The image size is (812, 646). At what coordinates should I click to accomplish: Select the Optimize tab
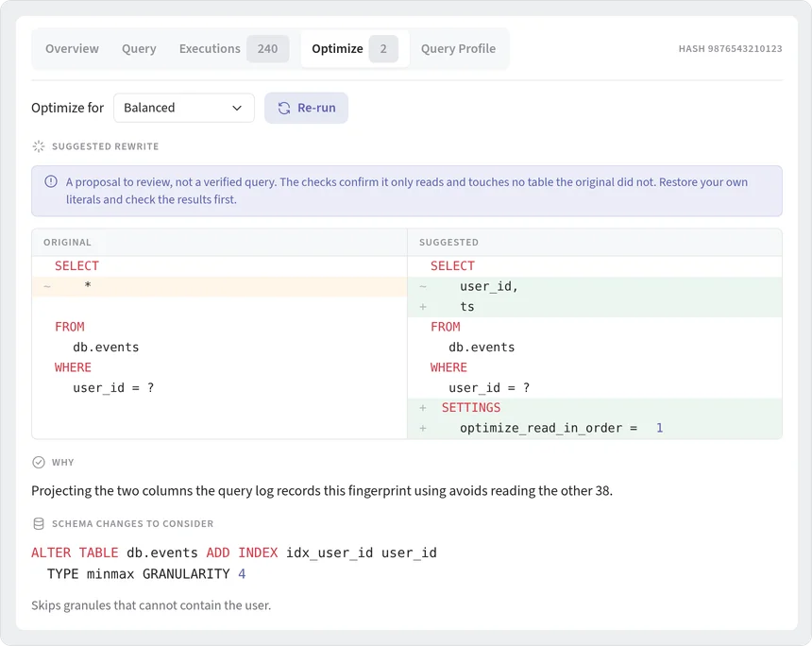click(355, 49)
